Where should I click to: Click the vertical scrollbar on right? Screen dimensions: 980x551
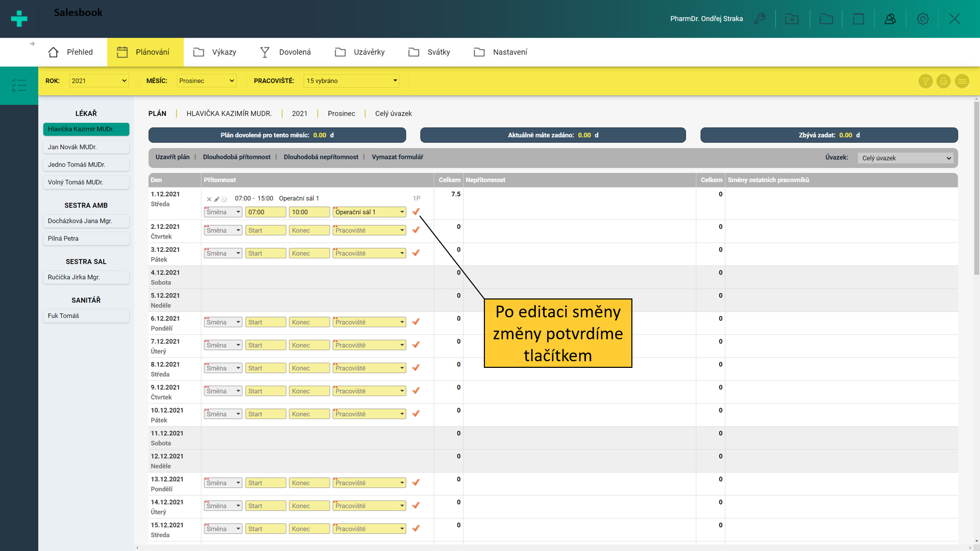click(976, 189)
